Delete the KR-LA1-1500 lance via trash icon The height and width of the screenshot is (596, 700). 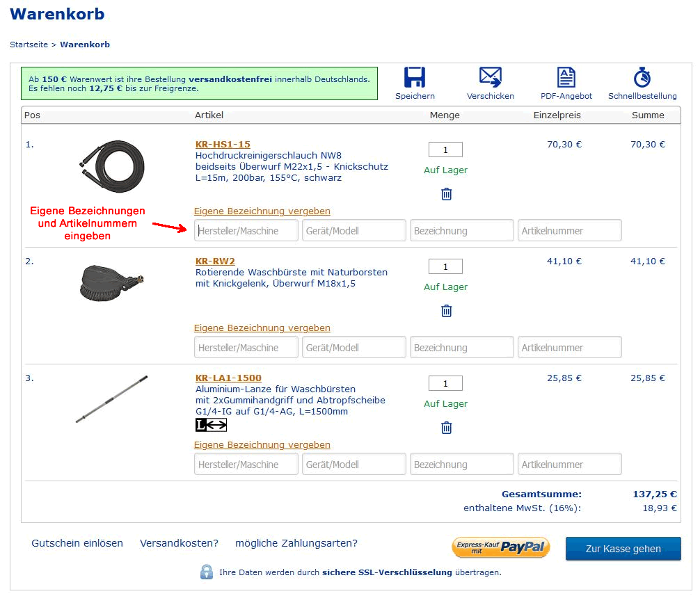pyautogui.click(x=446, y=428)
